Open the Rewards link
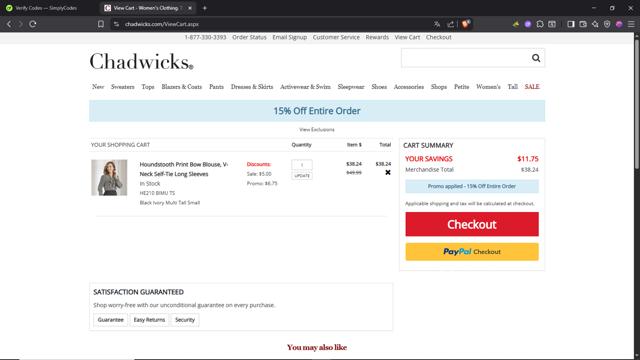The height and width of the screenshot is (360, 640). click(x=377, y=37)
